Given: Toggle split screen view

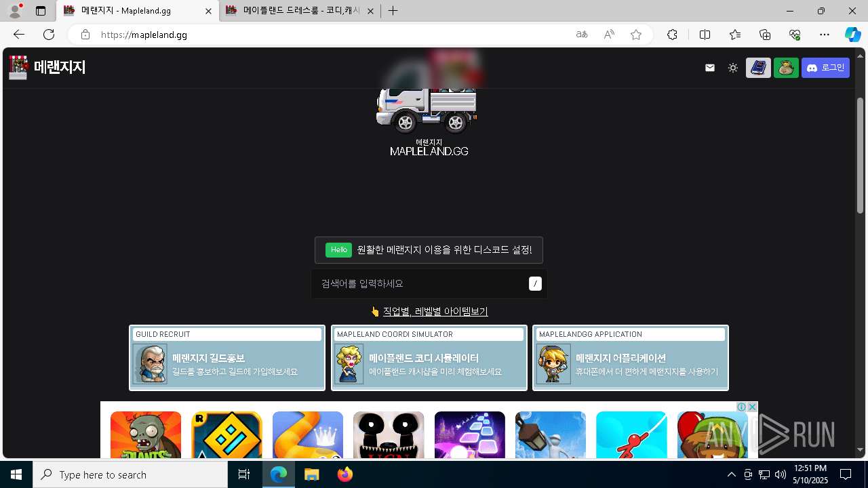Looking at the screenshot, I should [x=705, y=35].
